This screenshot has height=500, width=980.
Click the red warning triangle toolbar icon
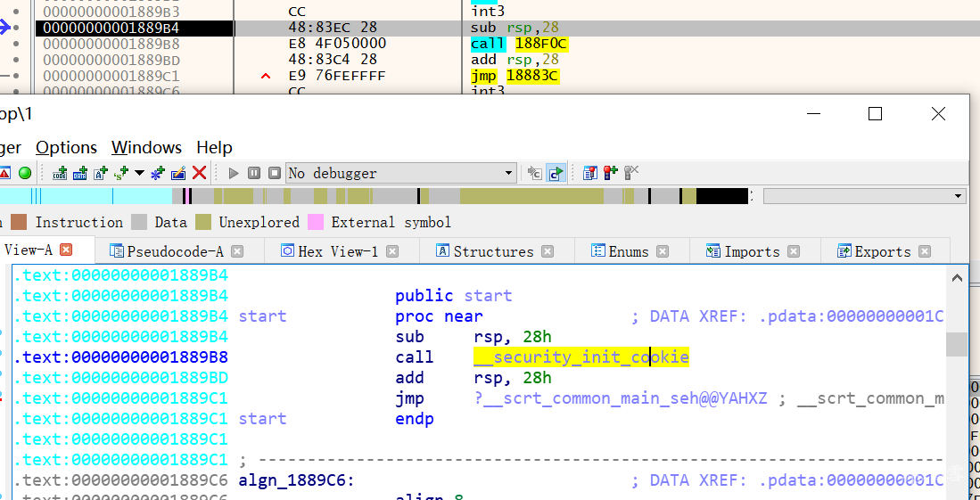4,173
